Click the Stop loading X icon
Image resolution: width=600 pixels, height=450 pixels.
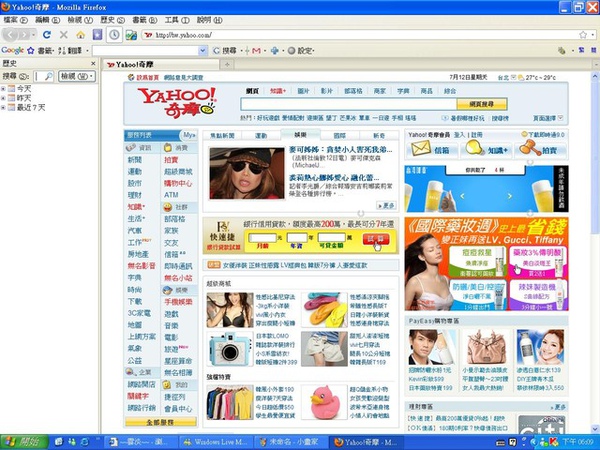click(64, 35)
